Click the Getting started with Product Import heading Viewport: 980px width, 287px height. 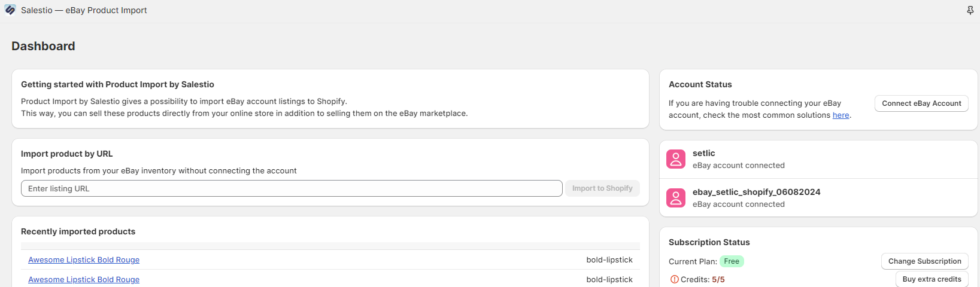tap(117, 84)
